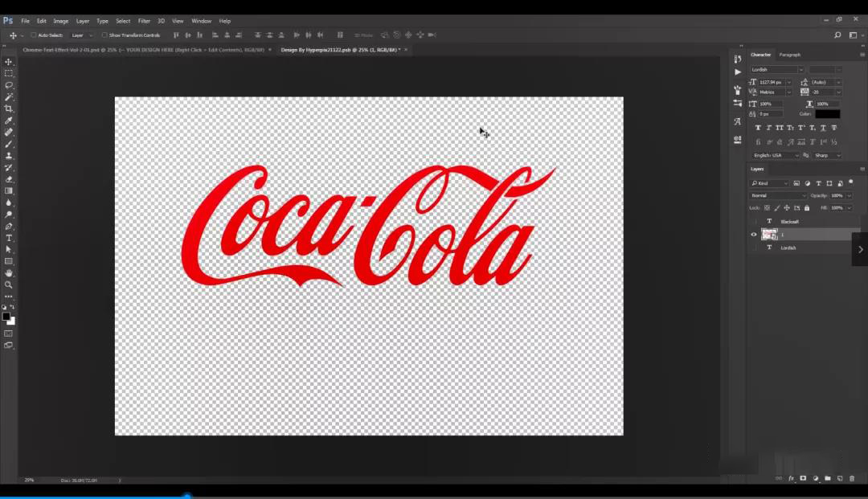Select the Hand tool
This screenshot has width=868, height=499.
point(9,273)
